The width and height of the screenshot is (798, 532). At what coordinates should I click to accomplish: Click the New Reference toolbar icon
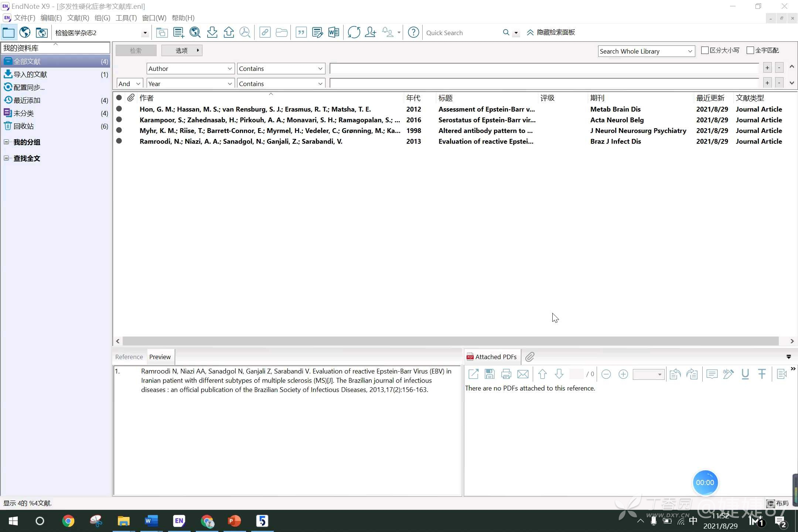[x=178, y=33]
